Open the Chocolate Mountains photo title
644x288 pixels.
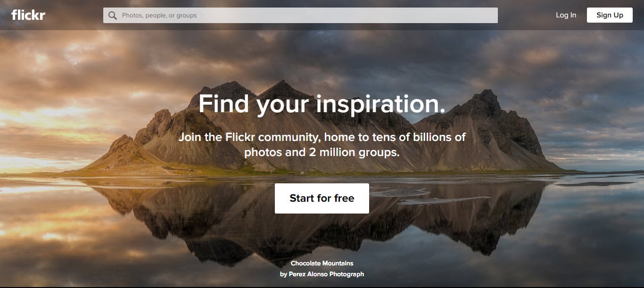click(x=322, y=263)
